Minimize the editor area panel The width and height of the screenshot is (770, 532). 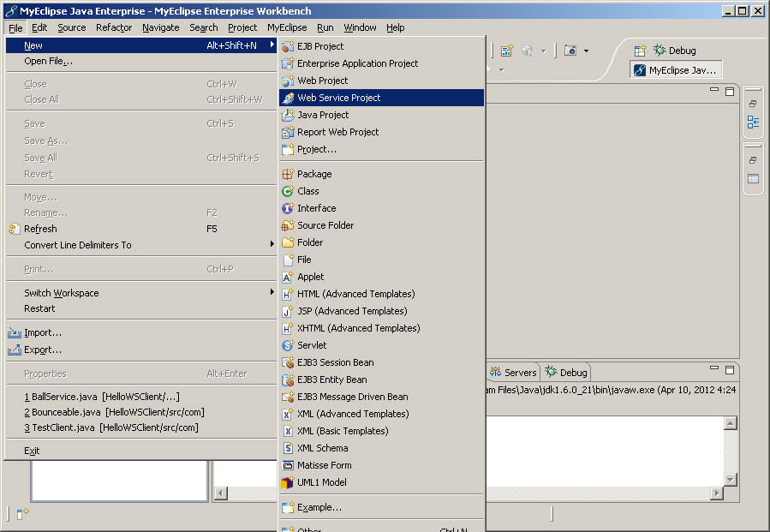[x=714, y=90]
